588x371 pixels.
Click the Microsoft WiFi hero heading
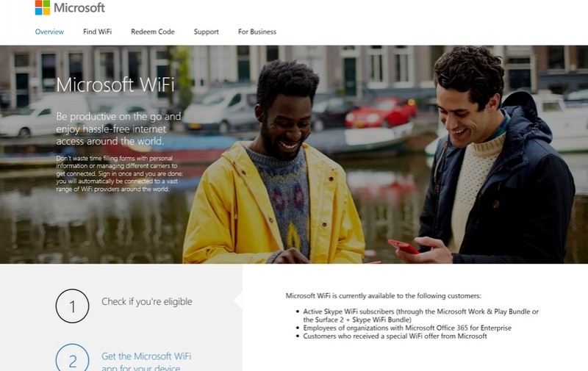(115, 84)
